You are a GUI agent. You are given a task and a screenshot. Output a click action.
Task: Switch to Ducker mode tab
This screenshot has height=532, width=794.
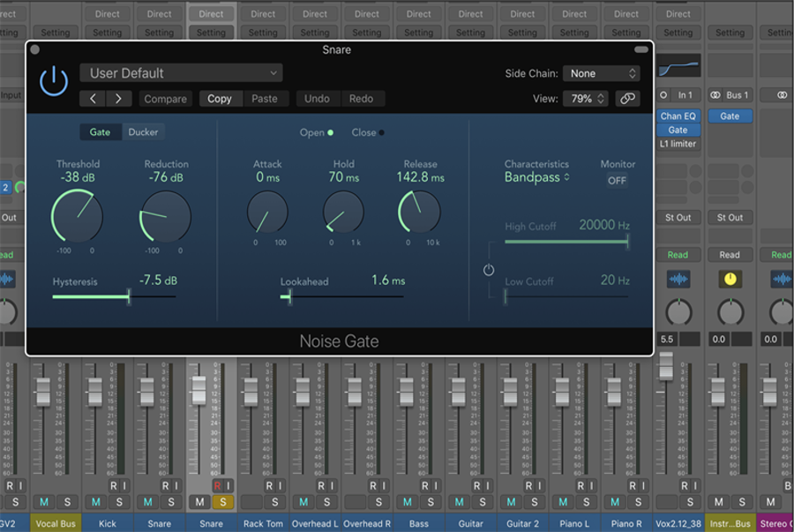tap(143, 132)
